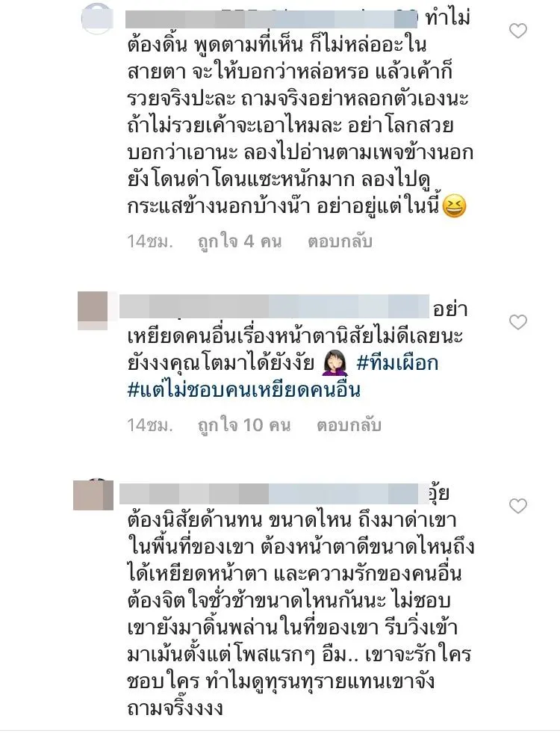This screenshot has width=560, height=733.
Task: Click 14ชม. timestamp on first comment
Action: pos(150,241)
